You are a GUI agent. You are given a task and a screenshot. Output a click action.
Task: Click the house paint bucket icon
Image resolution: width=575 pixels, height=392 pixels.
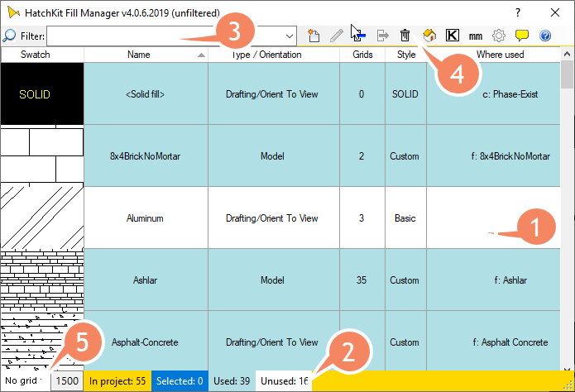point(429,36)
